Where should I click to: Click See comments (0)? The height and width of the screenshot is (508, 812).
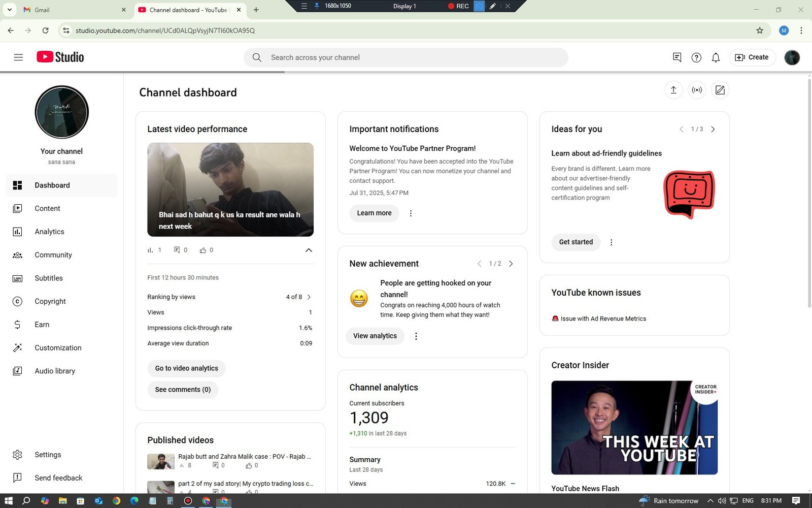(183, 390)
